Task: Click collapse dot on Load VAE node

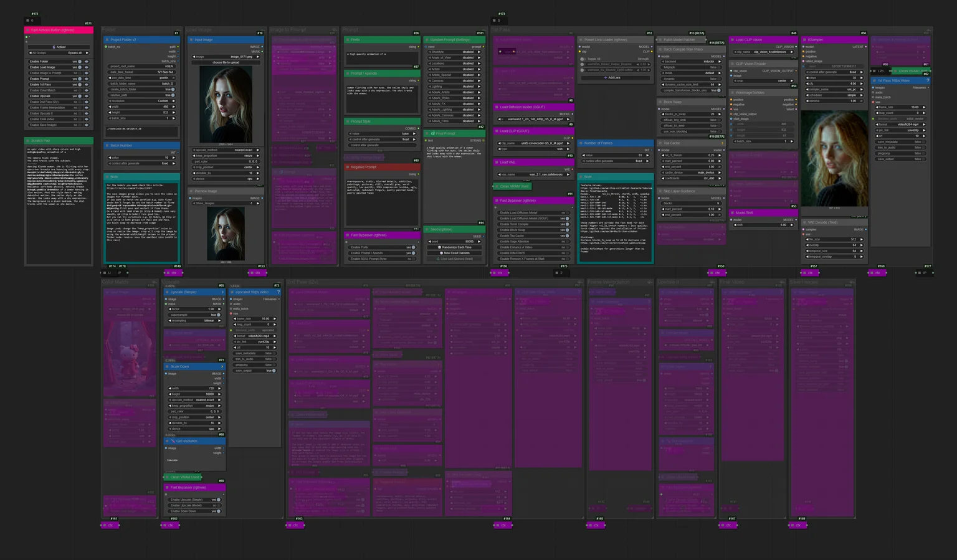Action: click(497, 163)
